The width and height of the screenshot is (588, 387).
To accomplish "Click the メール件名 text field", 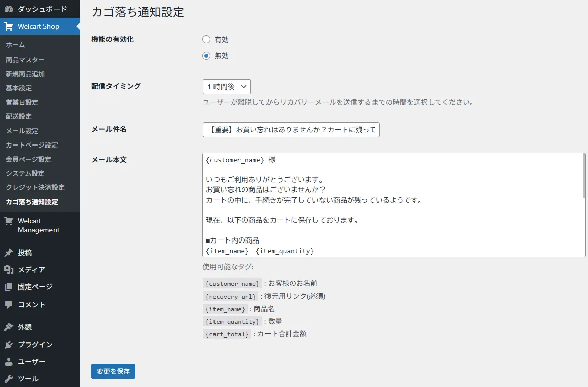I will [291, 130].
